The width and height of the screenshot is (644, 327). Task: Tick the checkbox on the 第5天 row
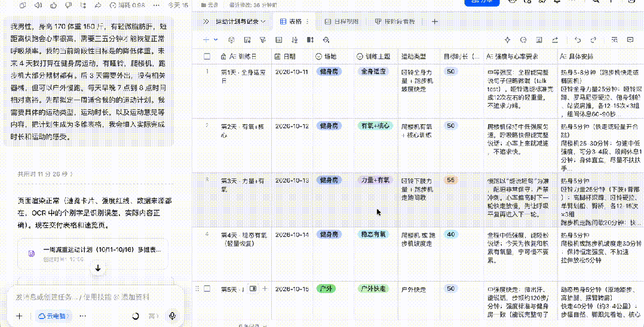pos(207,289)
